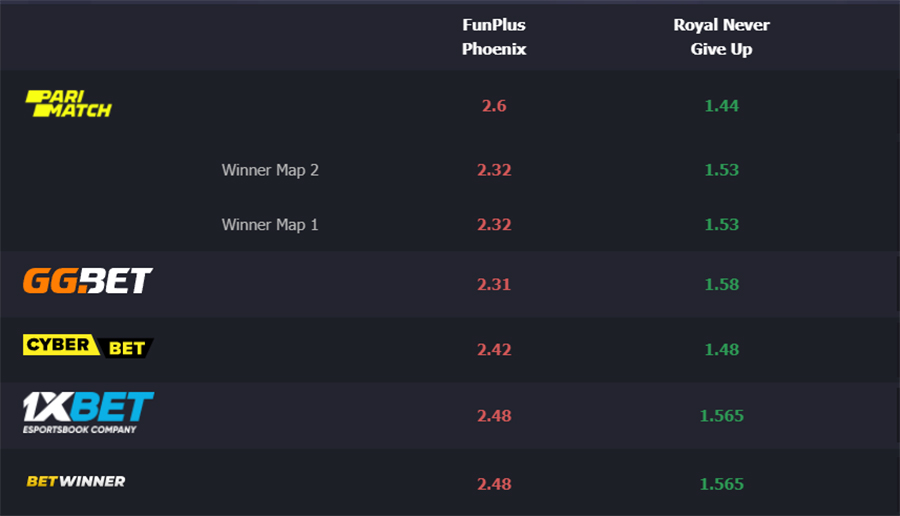Screen dimensions: 900x516
Task: Select GGBET 2.31 odds for FunPlus Phoenix
Action: click(x=494, y=284)
